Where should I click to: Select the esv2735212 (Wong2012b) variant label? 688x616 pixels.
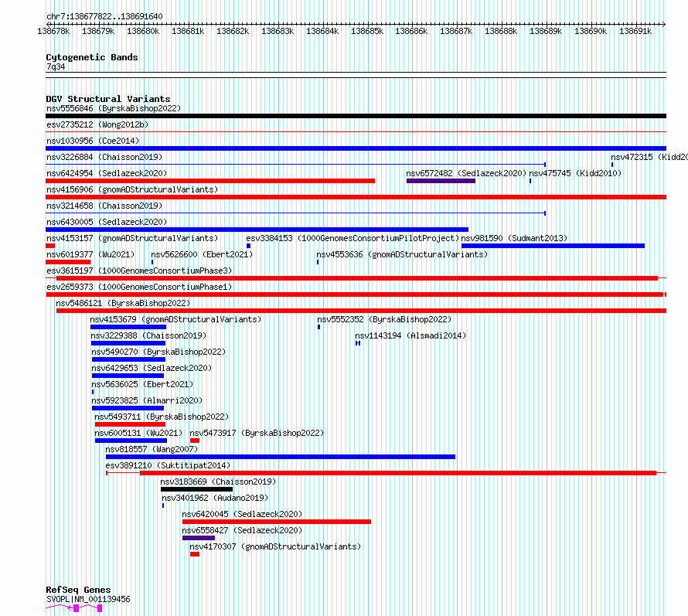click(97, 124)
